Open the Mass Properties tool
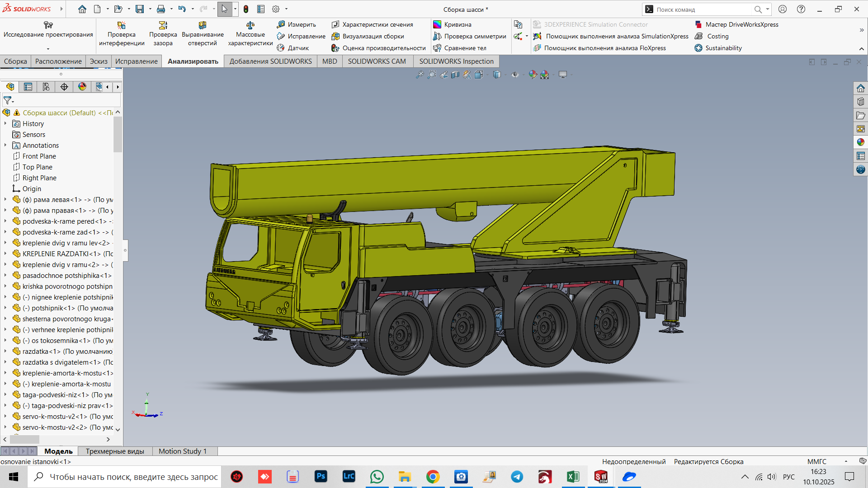868x488 pixels. click(x=250, y=25)
